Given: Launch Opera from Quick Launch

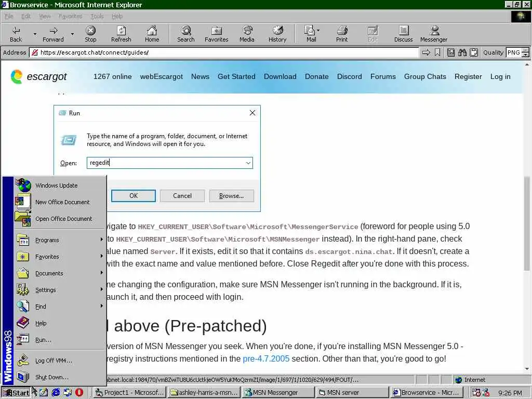Looking at the screenshot, I should point(79,393).
